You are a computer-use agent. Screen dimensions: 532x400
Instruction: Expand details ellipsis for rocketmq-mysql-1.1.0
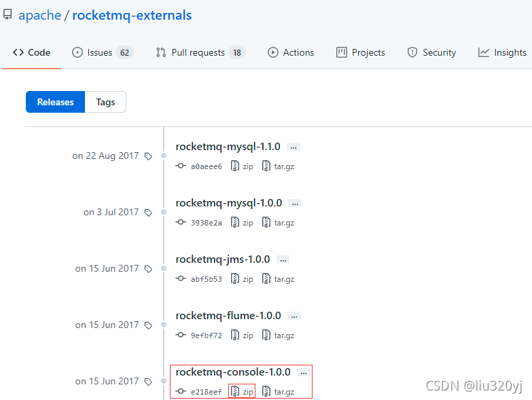click(x=294, y=147)
